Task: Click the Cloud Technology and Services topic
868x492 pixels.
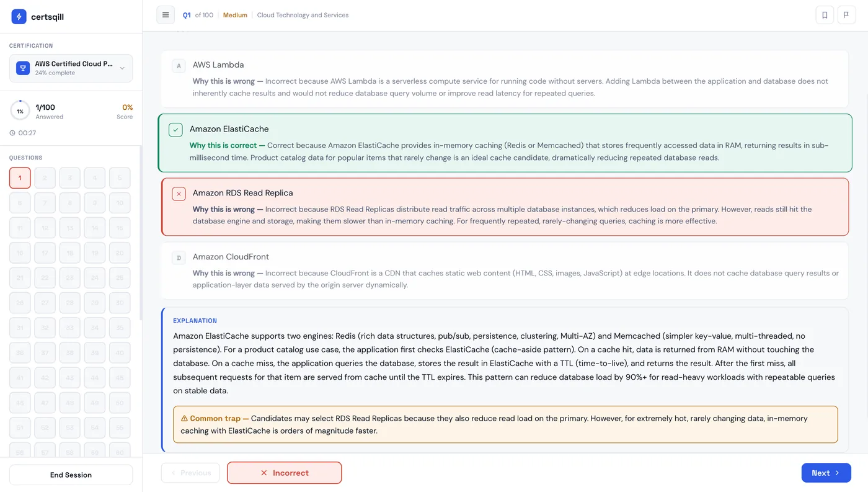Action: [x=303, y=15]
